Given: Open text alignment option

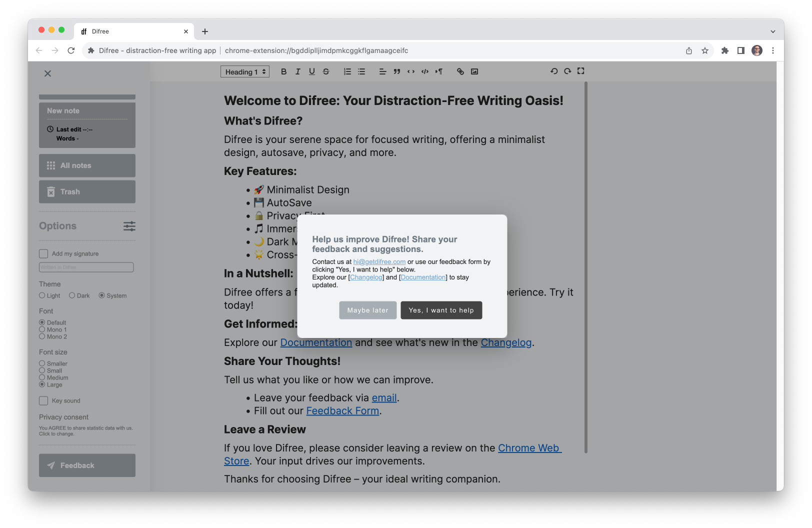Looking at the screenshot, I should click(x=382, y=71).
